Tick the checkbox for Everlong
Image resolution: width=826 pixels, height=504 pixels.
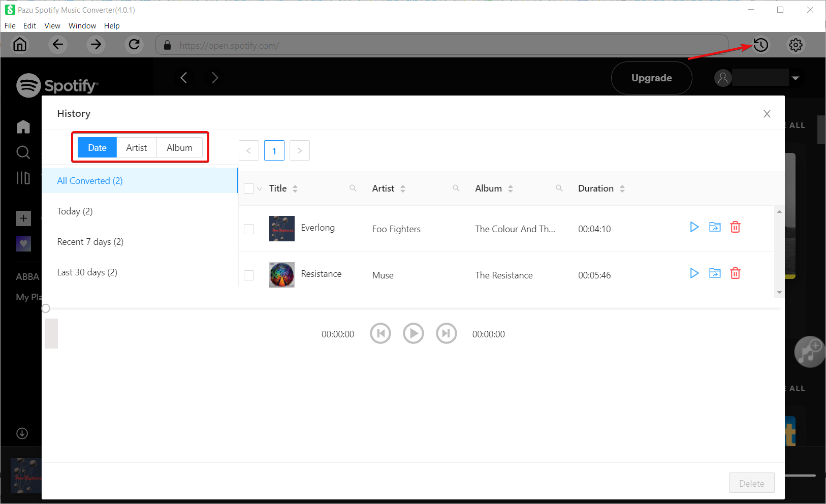click(x=249, y=229)
